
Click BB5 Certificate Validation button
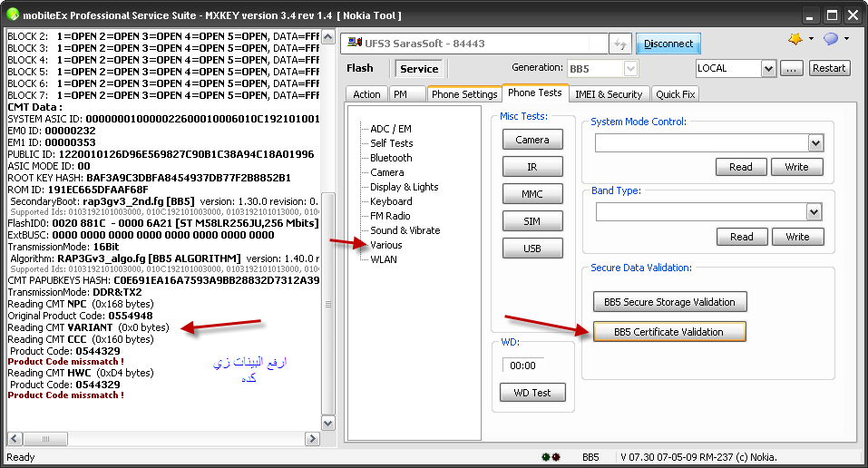[x=669, y=332]
